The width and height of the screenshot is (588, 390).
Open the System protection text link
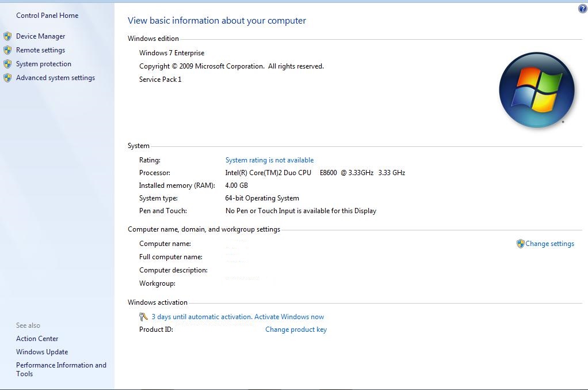coord(44,64)
